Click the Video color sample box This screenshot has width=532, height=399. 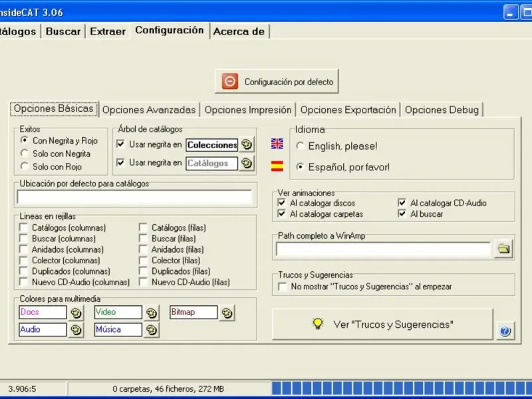click(x=118, y=312)
